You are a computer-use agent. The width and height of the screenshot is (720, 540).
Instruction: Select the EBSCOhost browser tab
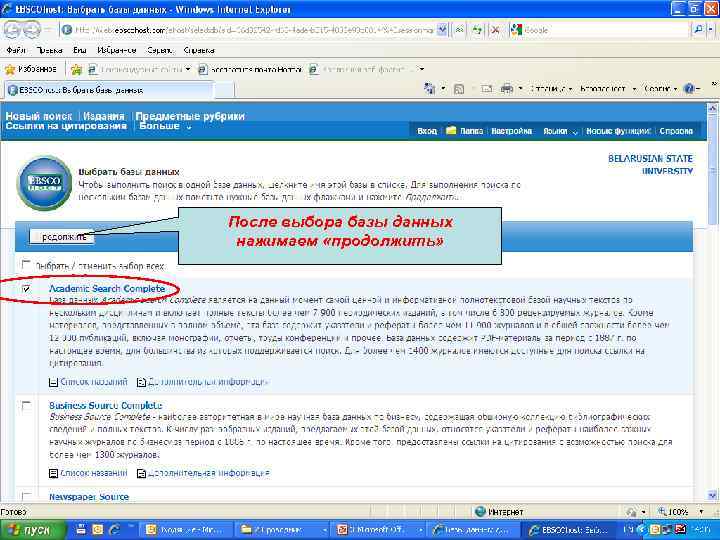point(109,90)
